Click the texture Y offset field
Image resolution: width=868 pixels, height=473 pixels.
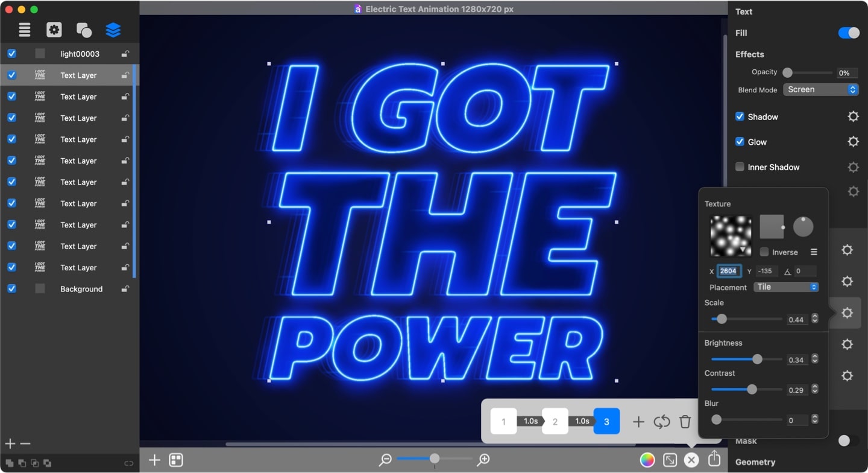(x=767, y=271)
